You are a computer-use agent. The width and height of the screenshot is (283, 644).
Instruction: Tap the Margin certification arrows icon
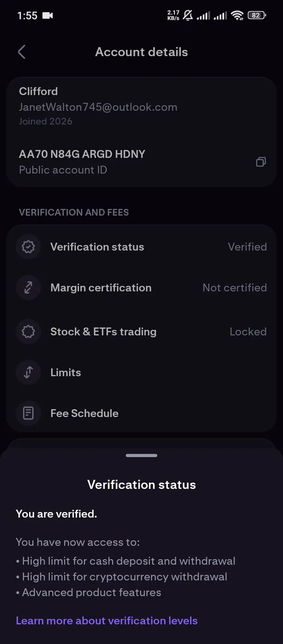(28, 288)
